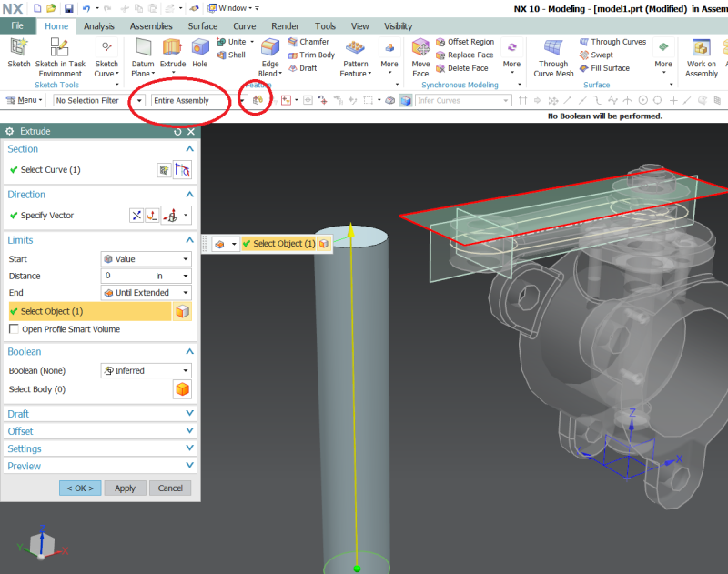Open the File tab
Image resolution: width=728 pixels, height=574 pixels.
tap(17, 26)
